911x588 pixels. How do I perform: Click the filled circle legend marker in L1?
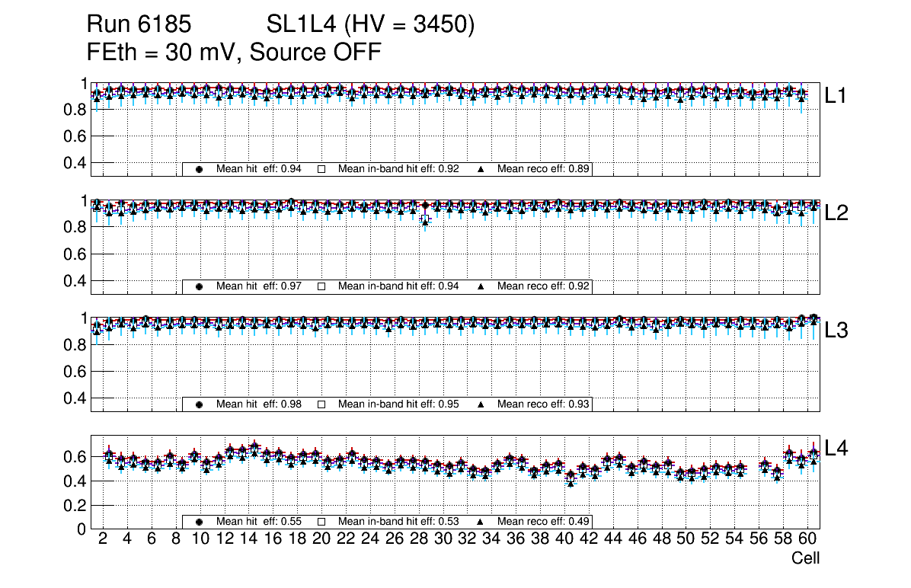pos(200,169)
